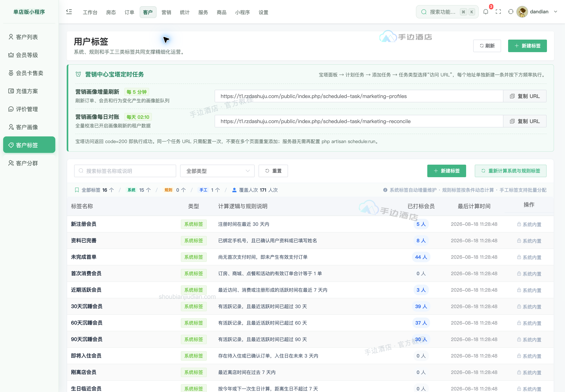Open the notification bell
This screenshot has width=565, height=392.
[x=486, y=12]
